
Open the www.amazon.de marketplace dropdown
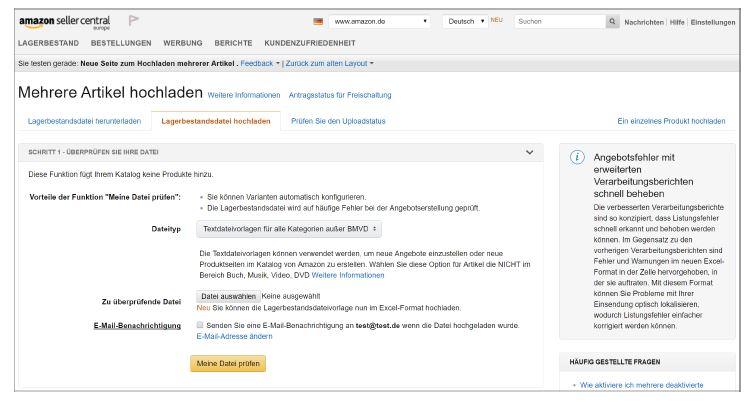coord(380,21)
